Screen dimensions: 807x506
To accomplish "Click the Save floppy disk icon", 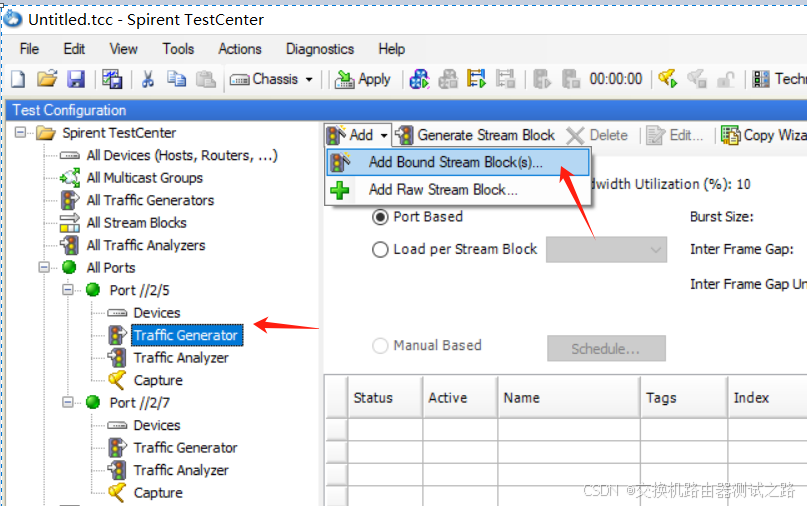I will pyautogui.click(x=76, y=79).
